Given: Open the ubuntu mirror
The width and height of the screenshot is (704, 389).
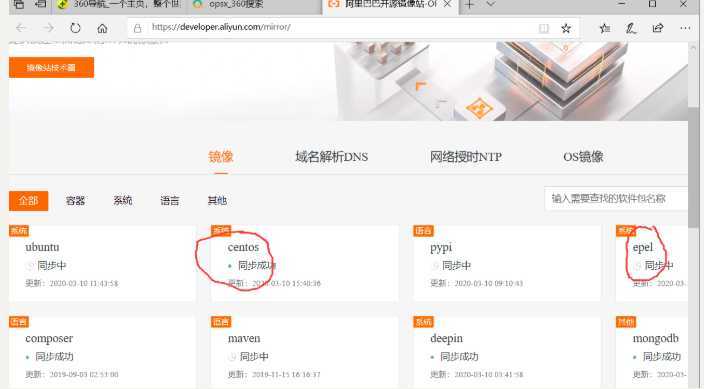Looking at the screenshot, I should click(42, 247).
